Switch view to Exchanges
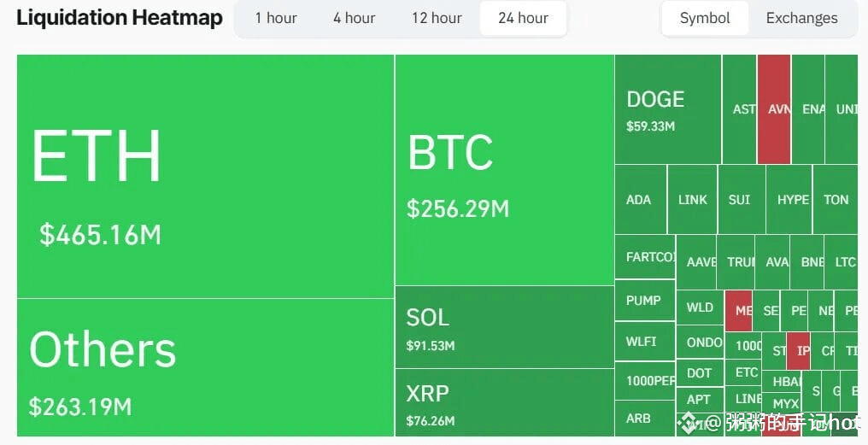Image resolution: width=868 pixels, height=445 pixels. [801, 18]
